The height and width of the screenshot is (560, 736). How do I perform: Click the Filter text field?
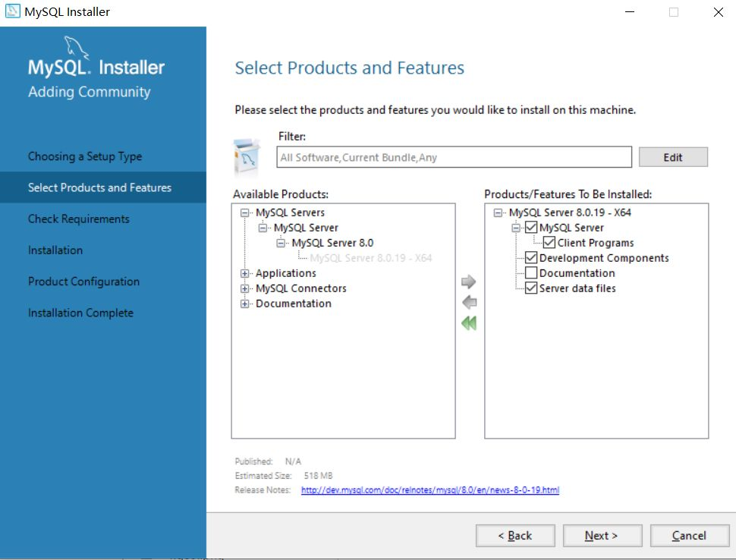click(x=454, y=157)
